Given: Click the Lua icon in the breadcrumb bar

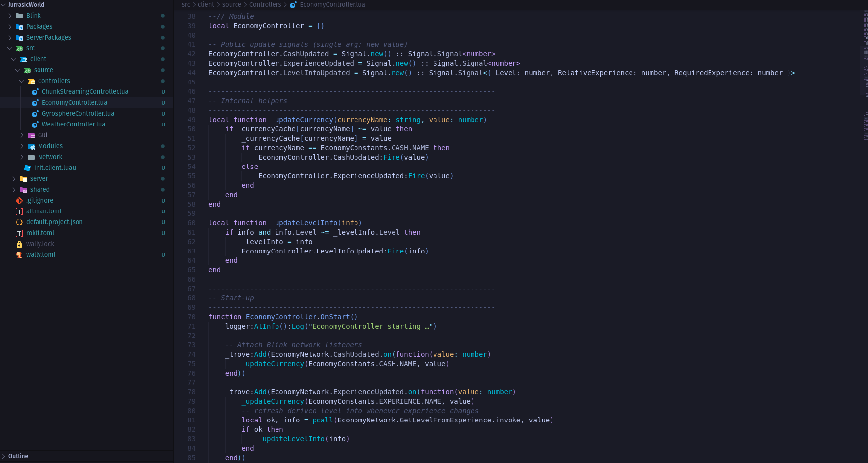Looking at the screenshot, I should 293,5.
